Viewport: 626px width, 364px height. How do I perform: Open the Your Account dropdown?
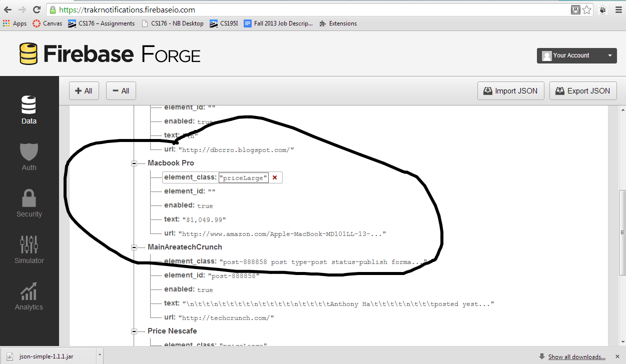click(x=576, y=55)
